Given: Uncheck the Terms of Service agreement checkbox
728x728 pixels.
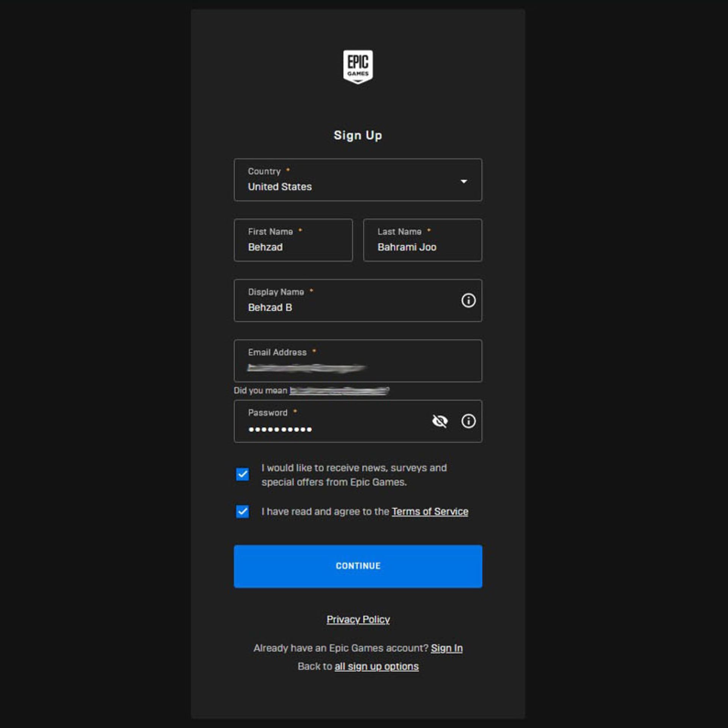Looking at the screenshot, I should point(243,511).
